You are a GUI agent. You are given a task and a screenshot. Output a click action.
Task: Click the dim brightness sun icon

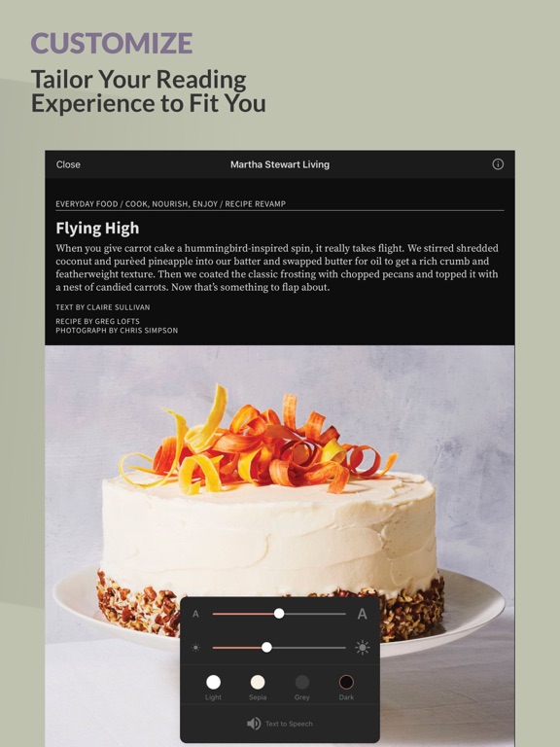(195, 648)
